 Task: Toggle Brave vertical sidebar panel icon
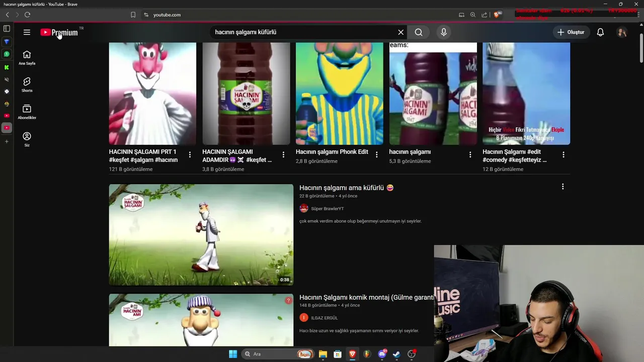[7, 29]
